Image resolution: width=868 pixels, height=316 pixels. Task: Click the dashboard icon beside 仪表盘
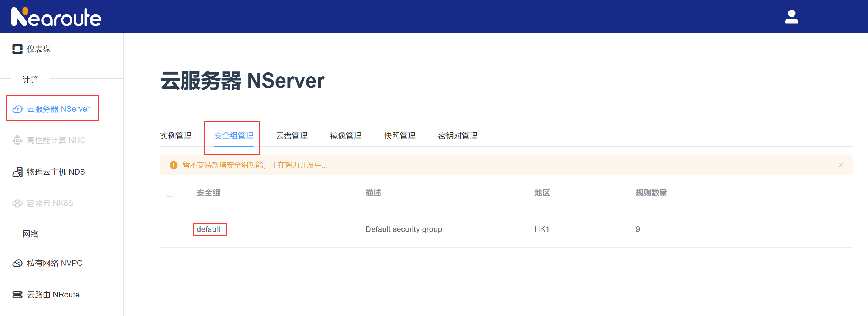[17, 49]
